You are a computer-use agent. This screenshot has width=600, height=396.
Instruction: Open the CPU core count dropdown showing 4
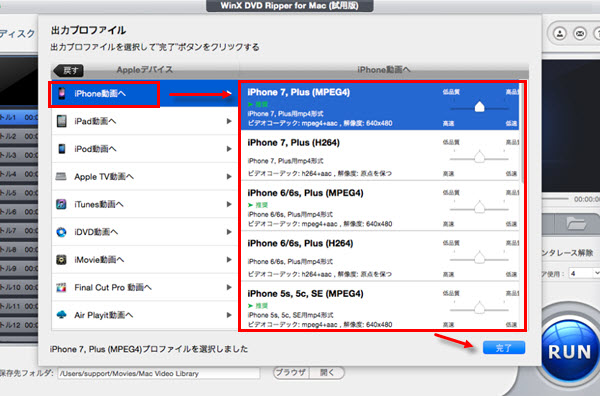(x=584, y=273)
